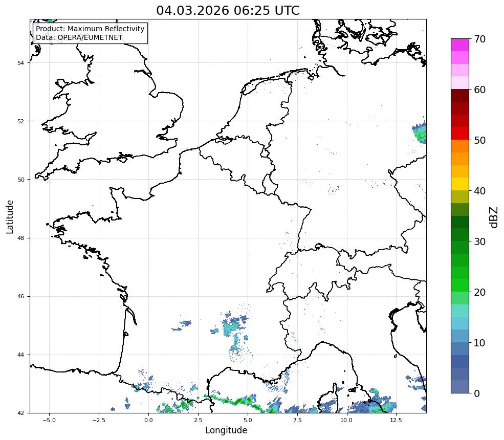Click the dark maroon colorbar segment below 60

tap(460, 96)
